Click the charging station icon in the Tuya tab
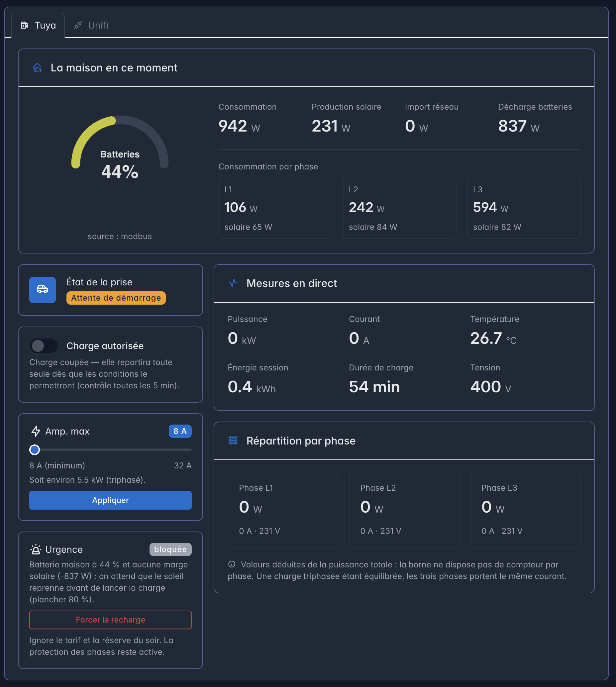This screenshot has width=616, height=687. (x=24, y=25)
